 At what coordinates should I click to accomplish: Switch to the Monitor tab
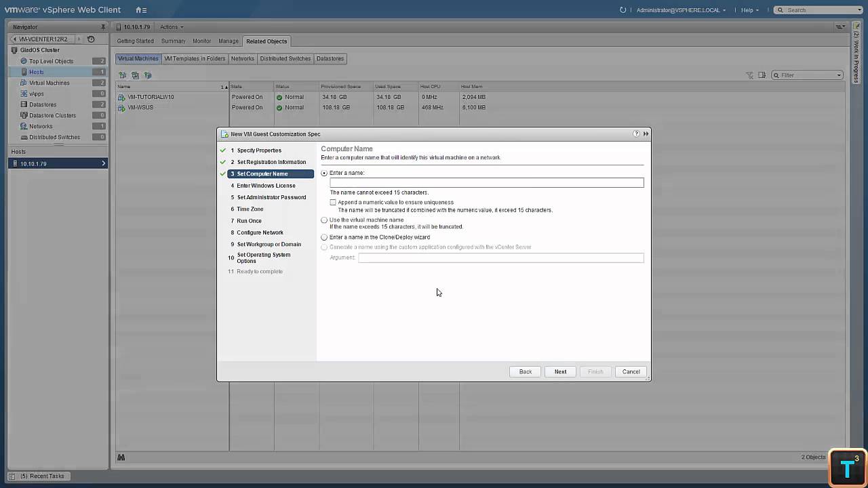(202, 41)
